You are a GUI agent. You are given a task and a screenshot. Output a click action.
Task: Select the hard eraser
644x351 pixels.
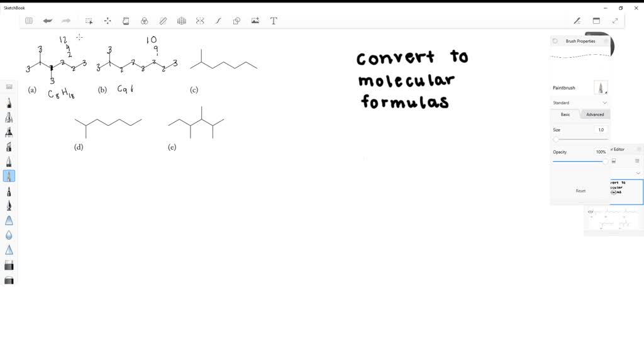tap(9, 265)
